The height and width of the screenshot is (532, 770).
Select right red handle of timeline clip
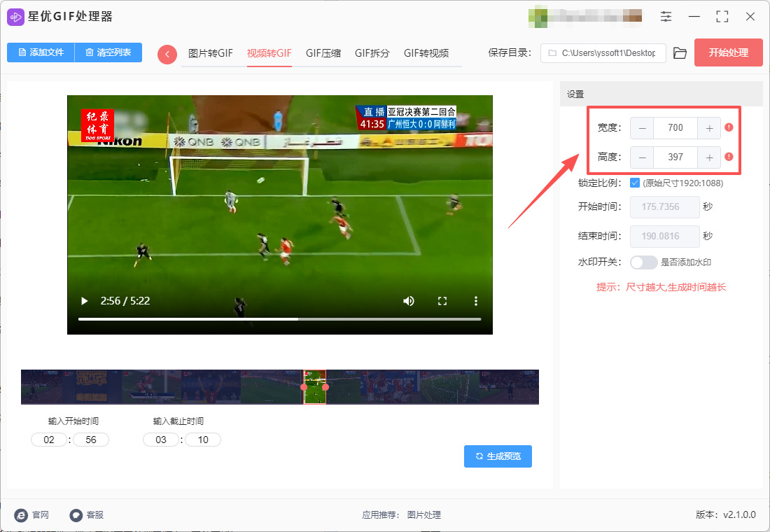tap(325, 387)
